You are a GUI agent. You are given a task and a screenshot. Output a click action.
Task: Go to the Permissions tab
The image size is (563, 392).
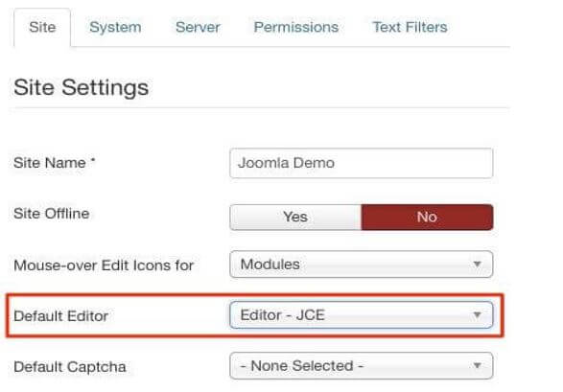point(296,27)
